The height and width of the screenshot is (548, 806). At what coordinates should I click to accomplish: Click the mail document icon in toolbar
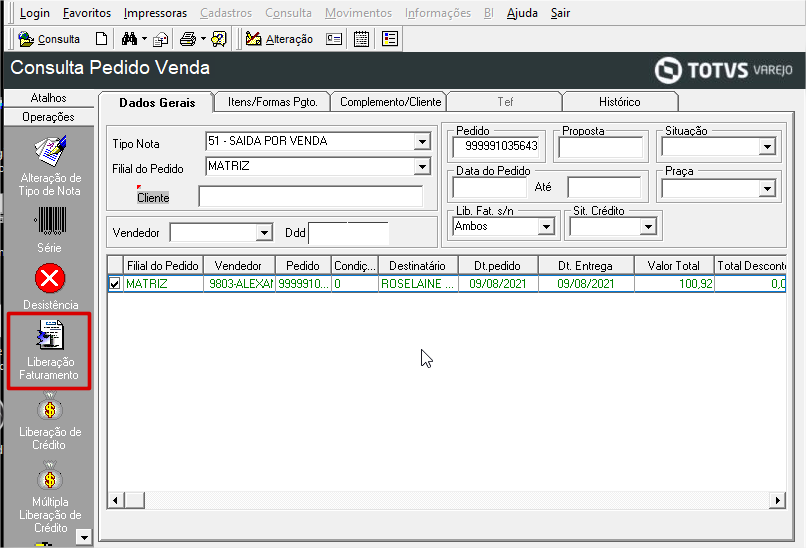click(161, 39)
